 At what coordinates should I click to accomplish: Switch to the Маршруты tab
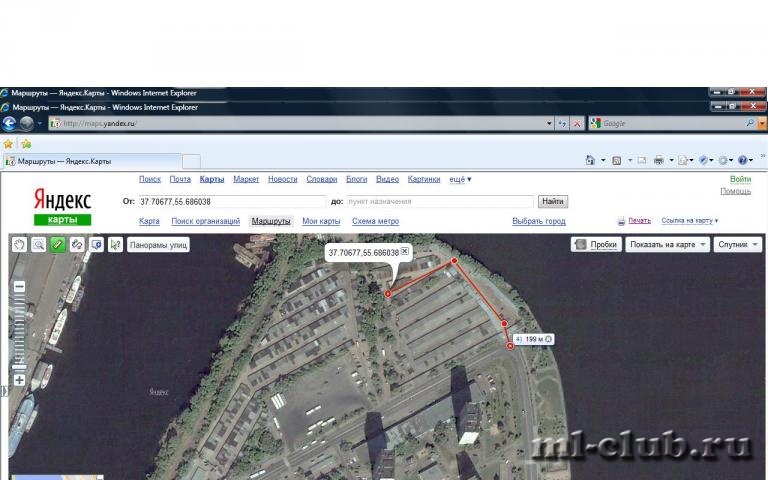pyautogui.click(x=271, y=221)
